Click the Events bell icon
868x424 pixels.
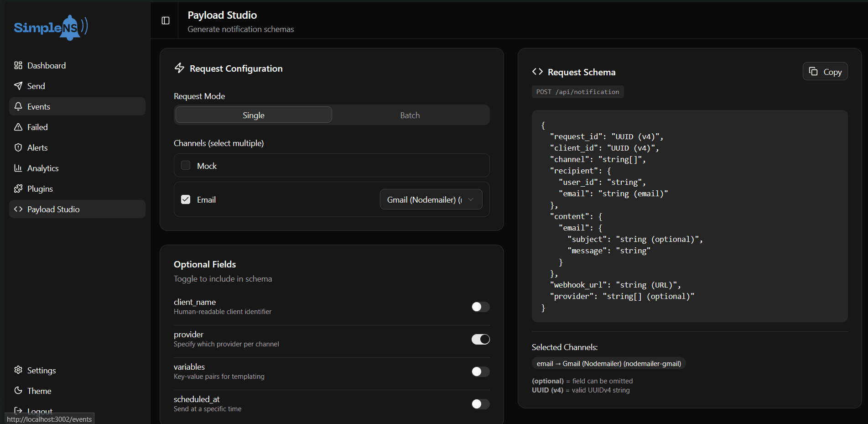18,106
